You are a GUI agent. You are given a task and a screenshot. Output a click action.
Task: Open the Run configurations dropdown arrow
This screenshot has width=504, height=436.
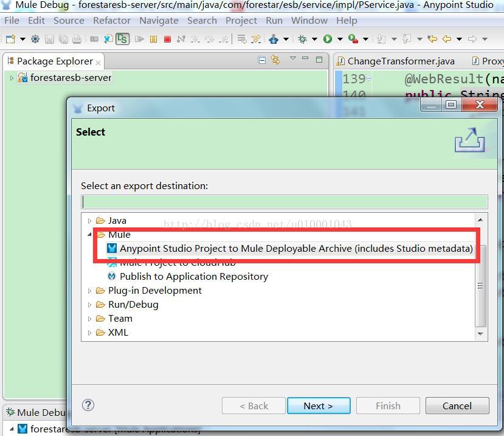(340, 40)
